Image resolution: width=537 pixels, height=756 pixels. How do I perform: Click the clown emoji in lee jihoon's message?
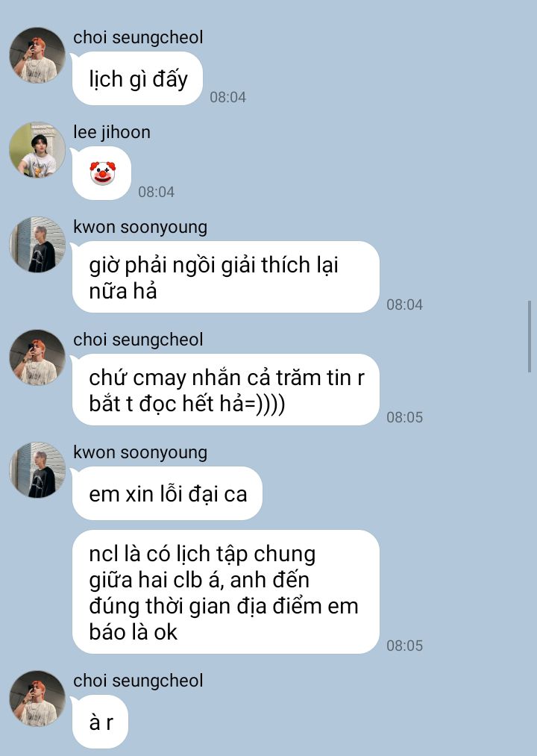pos(103,173)
